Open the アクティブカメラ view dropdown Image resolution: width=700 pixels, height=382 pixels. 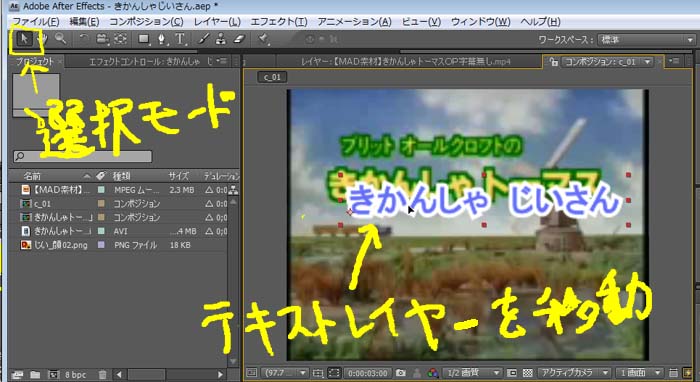(574, 373)
